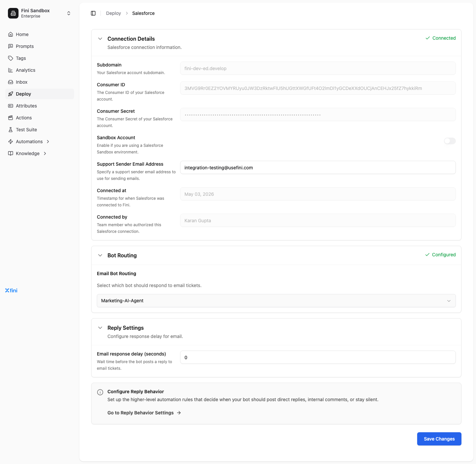Click the Email Bot Routing heading
This screenshot has height=464, width=476.
(x=116, y=274)
